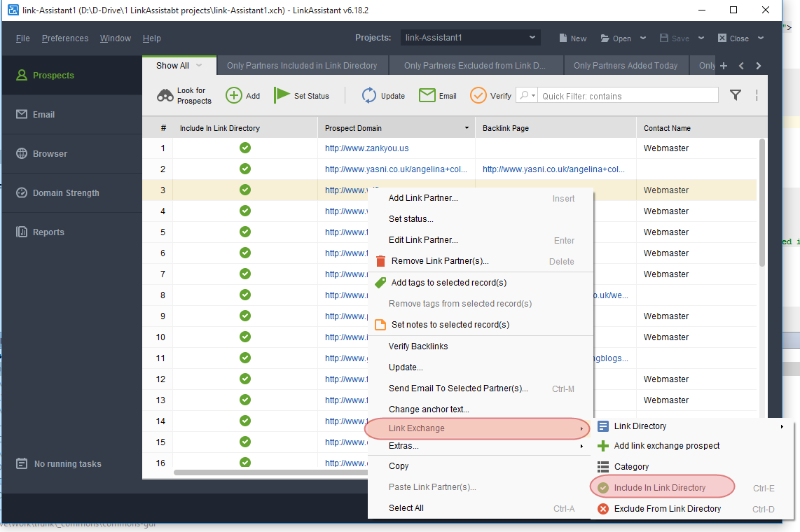Screen dimensions: 800x532
Task: Switch to Only Partners Added Today tab
Action: 626,66
